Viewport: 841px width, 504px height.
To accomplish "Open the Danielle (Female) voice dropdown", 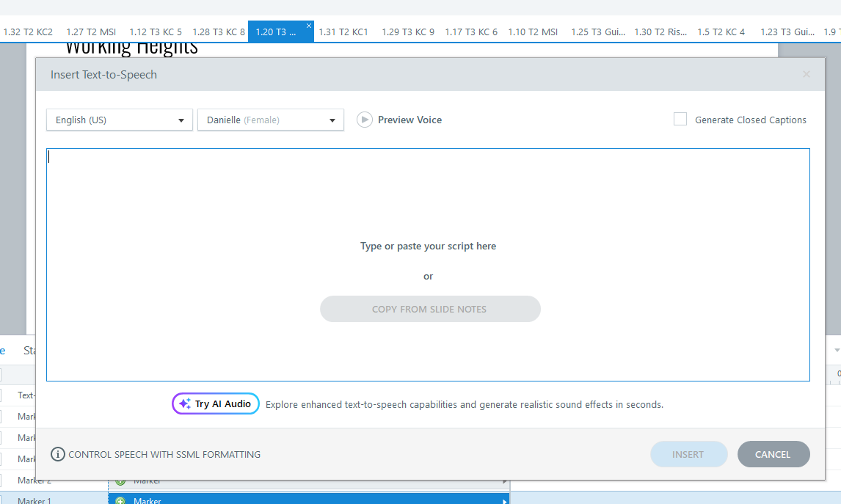I will tap(271, 120).
